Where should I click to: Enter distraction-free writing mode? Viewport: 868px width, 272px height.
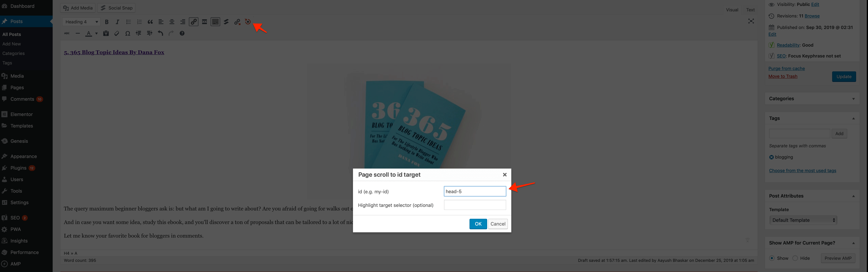coord(751,21)
